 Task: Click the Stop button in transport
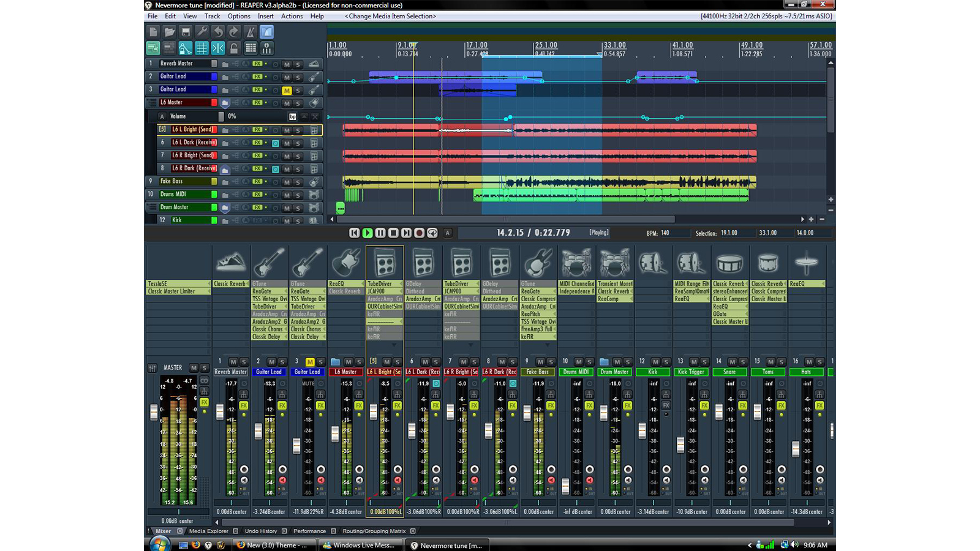point(393,233)
